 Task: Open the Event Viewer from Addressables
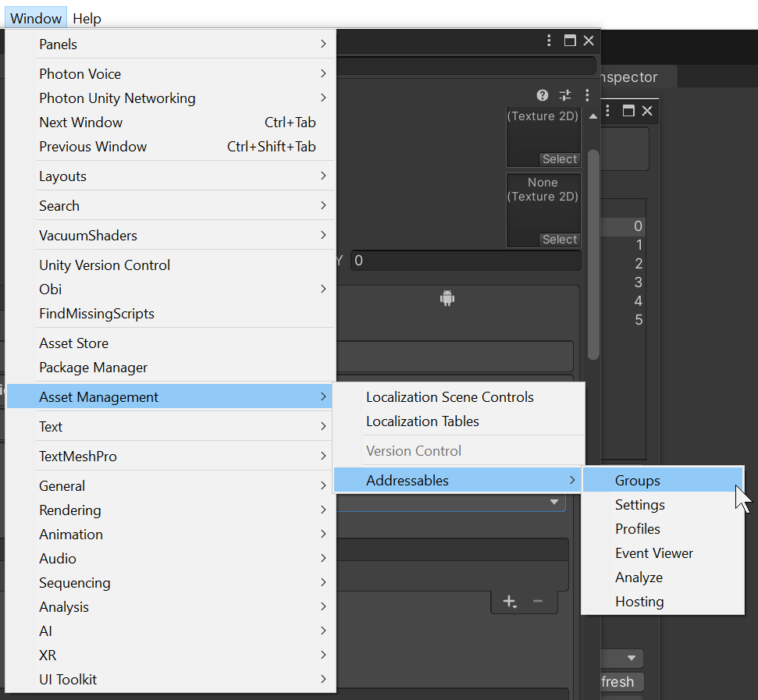pyautogui.click(x=653, y=553)
